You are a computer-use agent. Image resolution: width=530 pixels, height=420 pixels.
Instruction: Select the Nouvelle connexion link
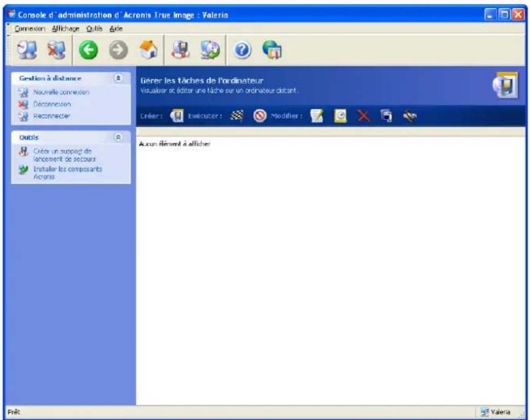[61, 92]
